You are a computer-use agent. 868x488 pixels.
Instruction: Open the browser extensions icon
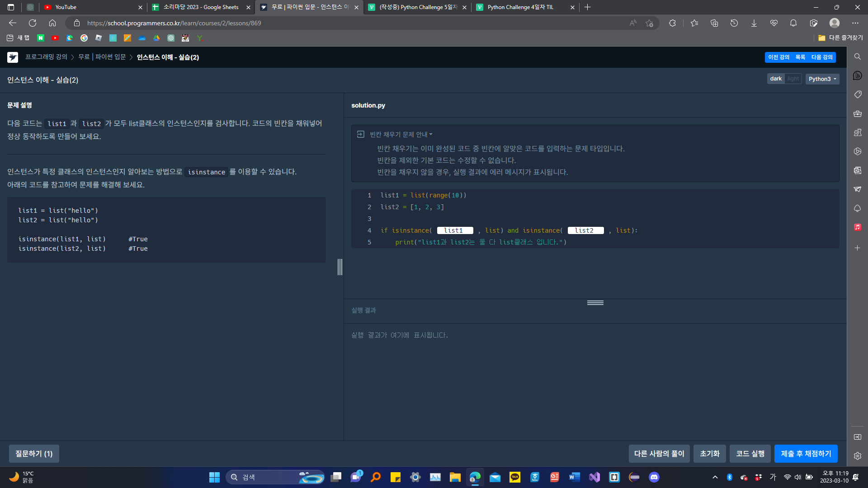point(672,23)
